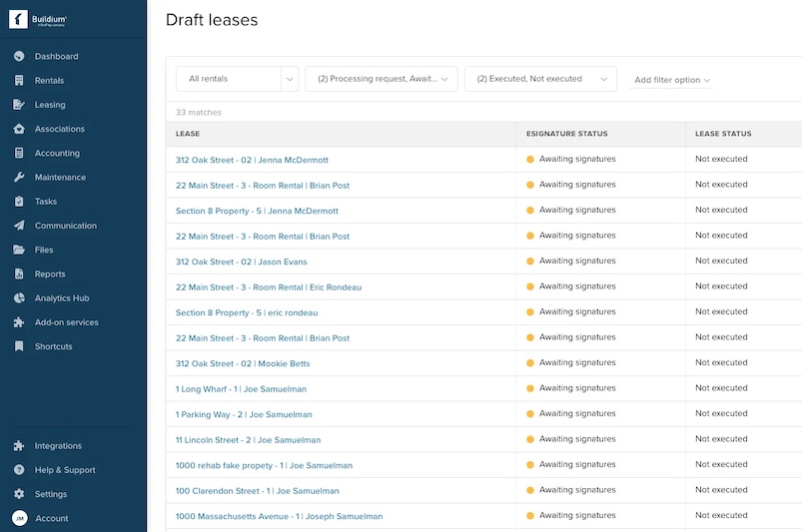The height and width of the screenshot is (532, 802).
Task: Click the Rentals building icon
Action: coord(19,81)
